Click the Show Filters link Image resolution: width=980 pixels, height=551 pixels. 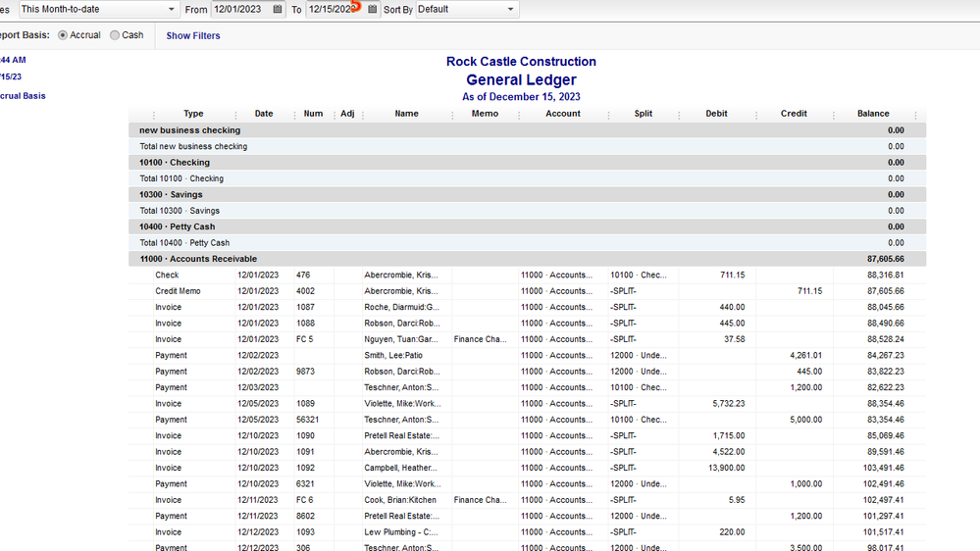coord(193,36)
